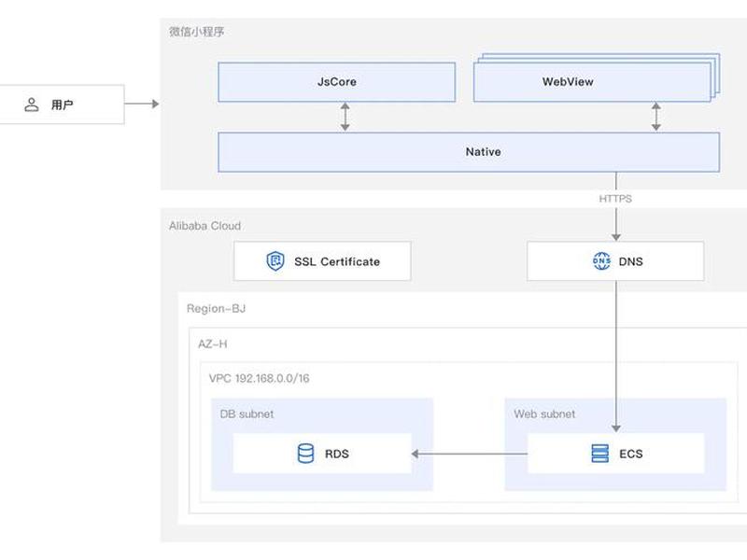Select the JsCore block
747x560 pixels.
pyautogui.click(x=337, y=82)
